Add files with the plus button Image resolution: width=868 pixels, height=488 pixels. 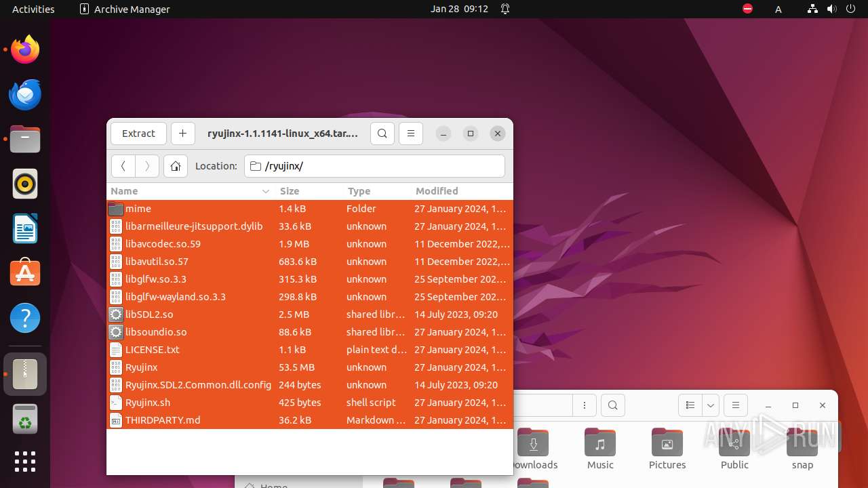point(182,134)
